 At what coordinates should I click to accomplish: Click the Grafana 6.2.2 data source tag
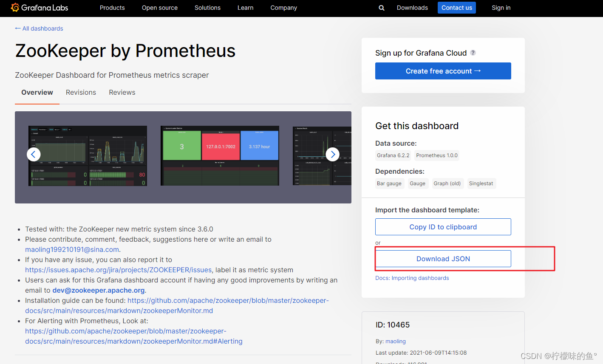pos(393,155)
